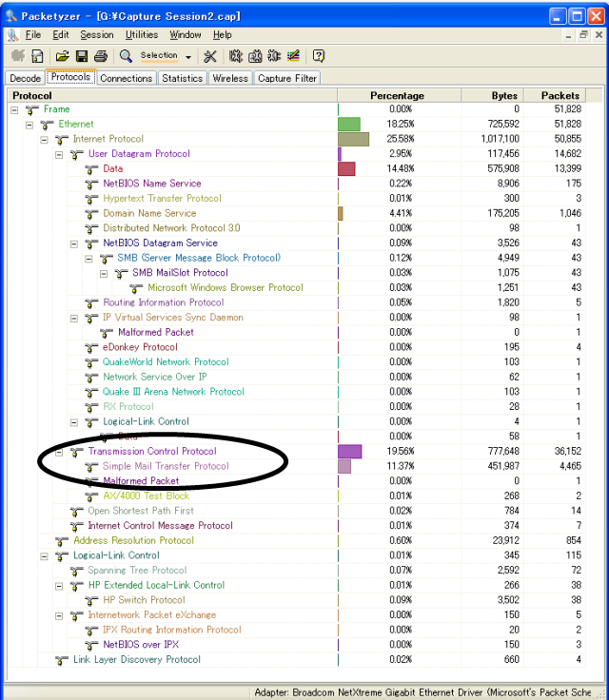
Task: Click the icon beside Spanning Tree Protocol
Action: pyautogui.click(x=77, y=571)
